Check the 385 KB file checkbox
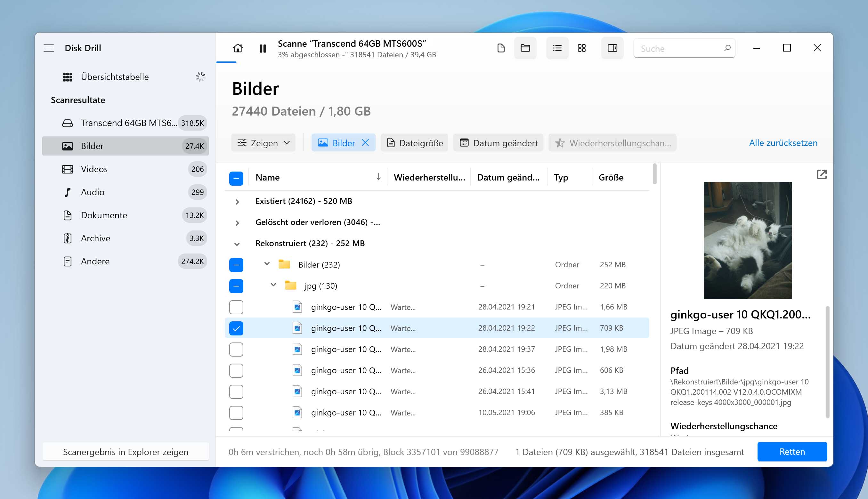 click(236, 413)
